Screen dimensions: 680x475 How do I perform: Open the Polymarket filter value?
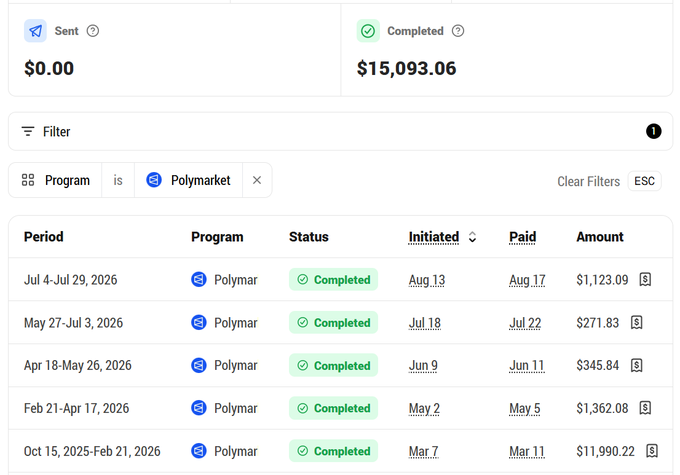[188, 180]
